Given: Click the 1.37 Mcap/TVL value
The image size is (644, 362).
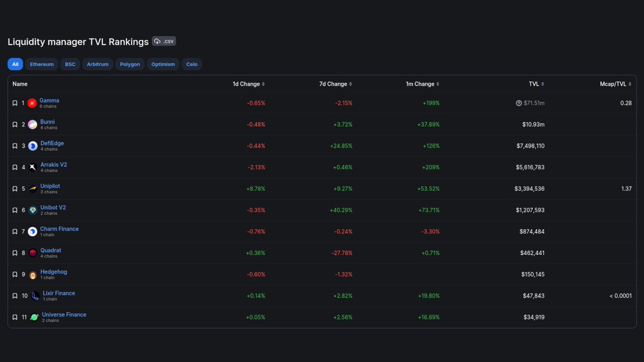Looking at the screenshot, I should pos(626,189).
